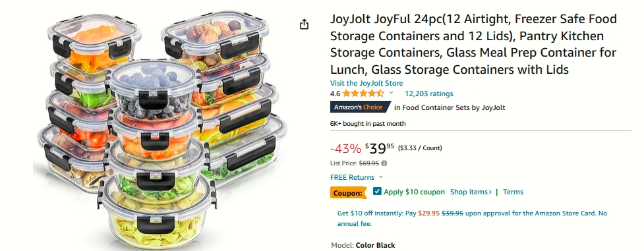
Task: Click the Amazon's Choice badge
Action: point(360,107)
